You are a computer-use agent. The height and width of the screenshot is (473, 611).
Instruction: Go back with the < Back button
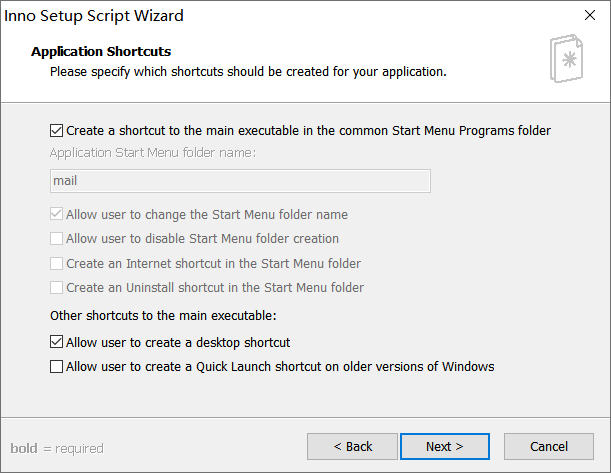[x=352, y=447]
